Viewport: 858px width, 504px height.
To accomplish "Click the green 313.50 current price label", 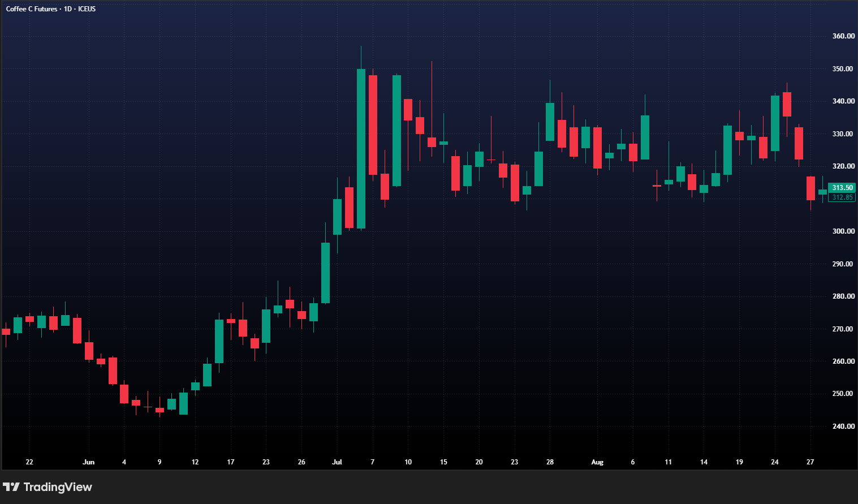I will [x=842, y=188].
